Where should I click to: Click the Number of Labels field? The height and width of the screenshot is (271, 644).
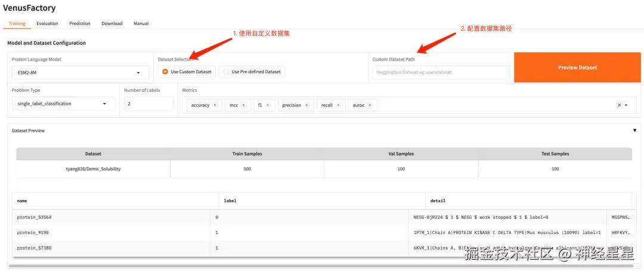148,104
